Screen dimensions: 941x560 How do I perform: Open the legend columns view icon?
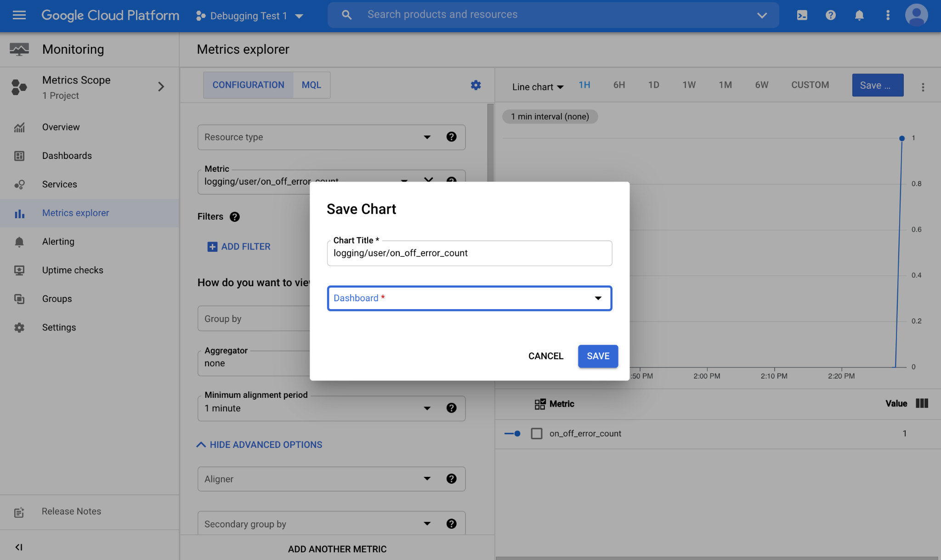[x=922, y=403]
